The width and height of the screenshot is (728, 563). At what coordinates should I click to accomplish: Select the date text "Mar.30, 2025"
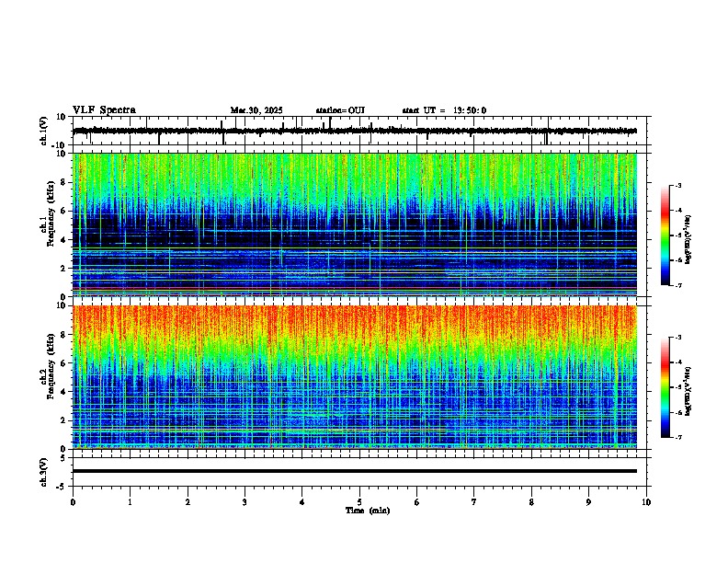coord(256,110)
